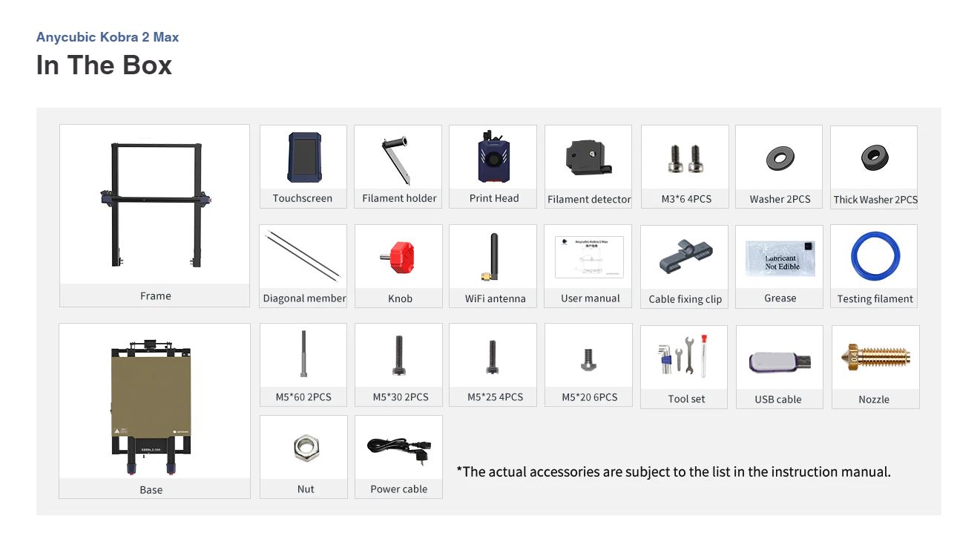The width and height of the screenshot is (980, 542).
Task: Select the Nut image
Action: 305,448
